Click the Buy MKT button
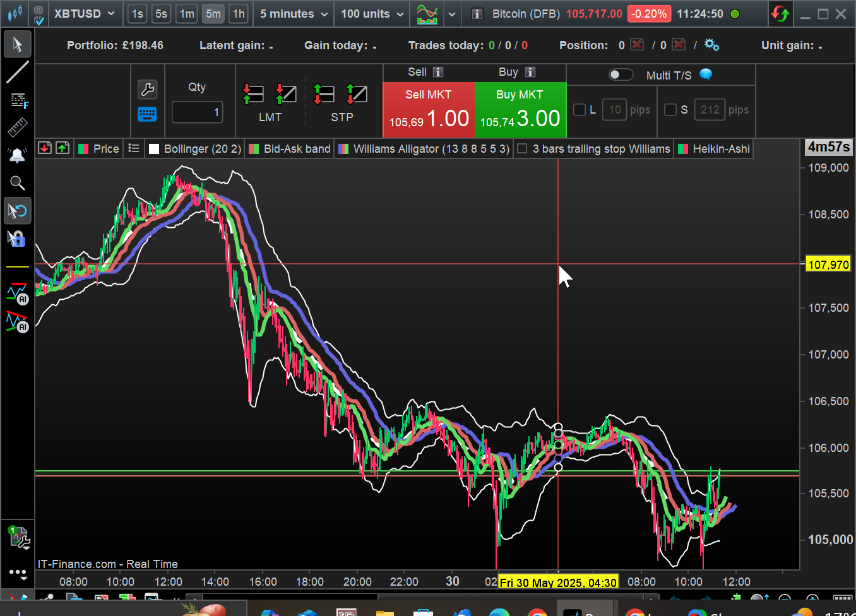856x616 pixels. click(520, 110)
